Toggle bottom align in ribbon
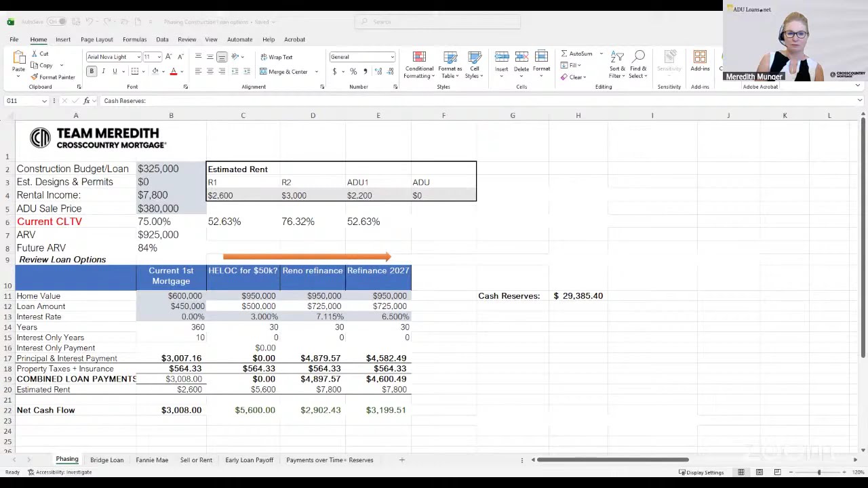Image resolution: width=868 pixels, height=488 pixels. click(x=222, y=57)
